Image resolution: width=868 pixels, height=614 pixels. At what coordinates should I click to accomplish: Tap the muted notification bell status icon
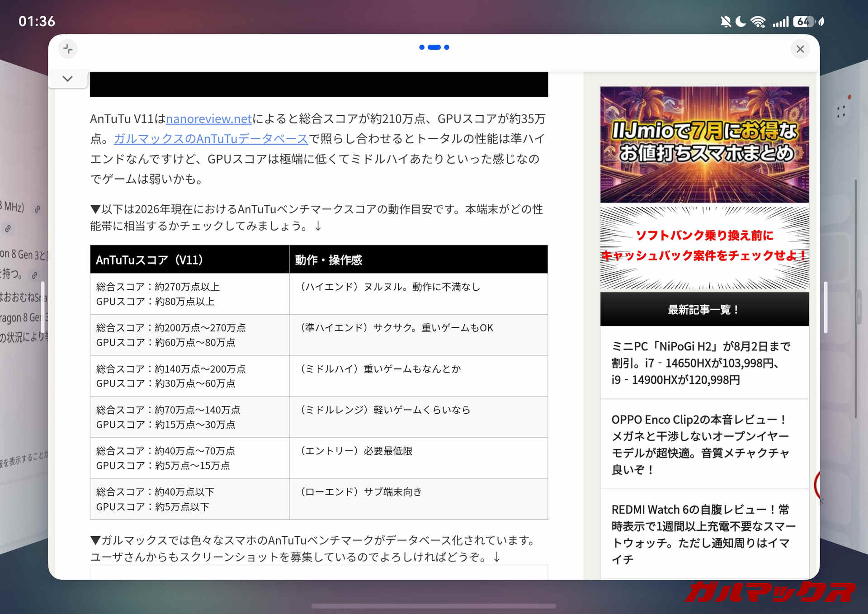(x=726, y=21)
